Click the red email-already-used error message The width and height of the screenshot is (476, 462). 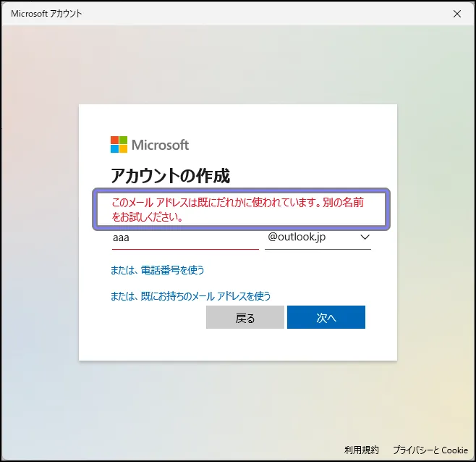(x=238, y=209)
